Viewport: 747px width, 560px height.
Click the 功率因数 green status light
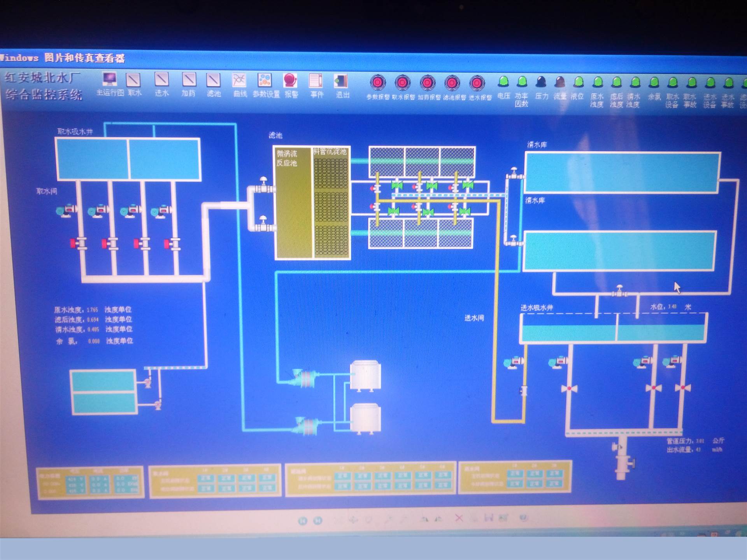(522, 81)
